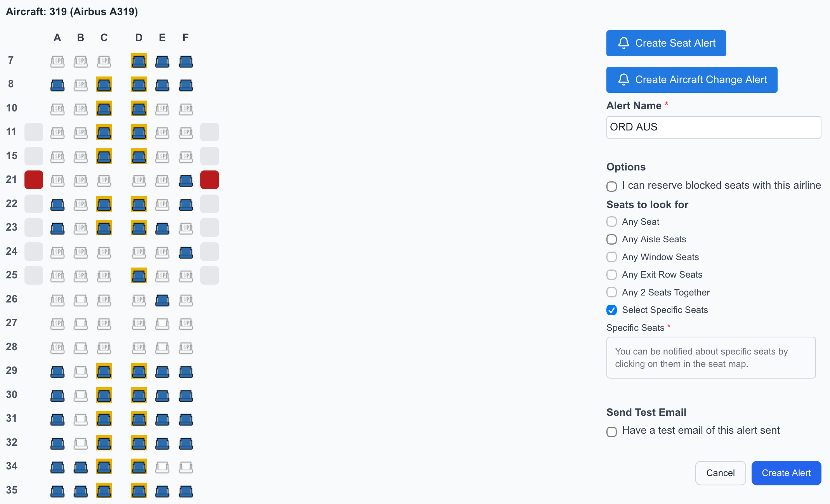Click seat 34A toward the back

coord(57,467)
